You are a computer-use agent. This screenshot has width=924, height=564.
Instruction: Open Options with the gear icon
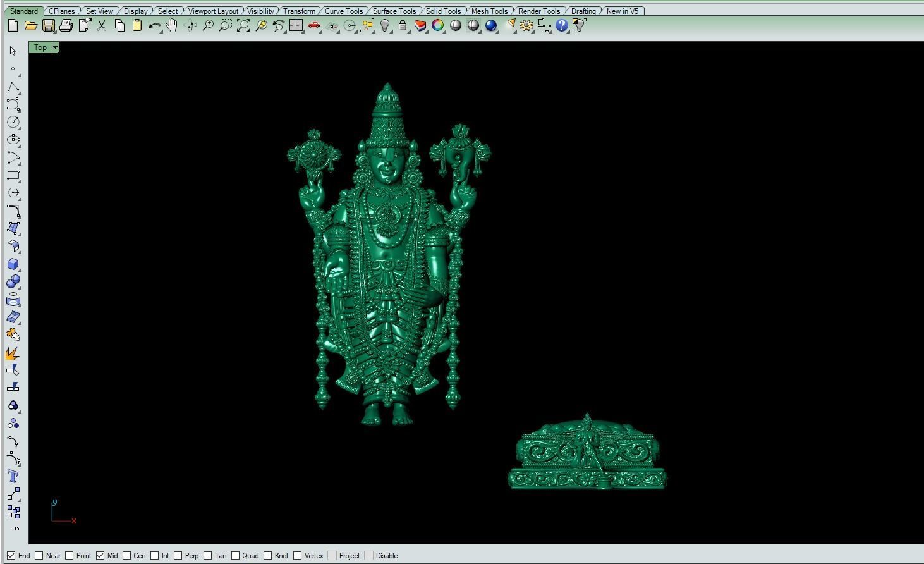[x=526, y=26]
